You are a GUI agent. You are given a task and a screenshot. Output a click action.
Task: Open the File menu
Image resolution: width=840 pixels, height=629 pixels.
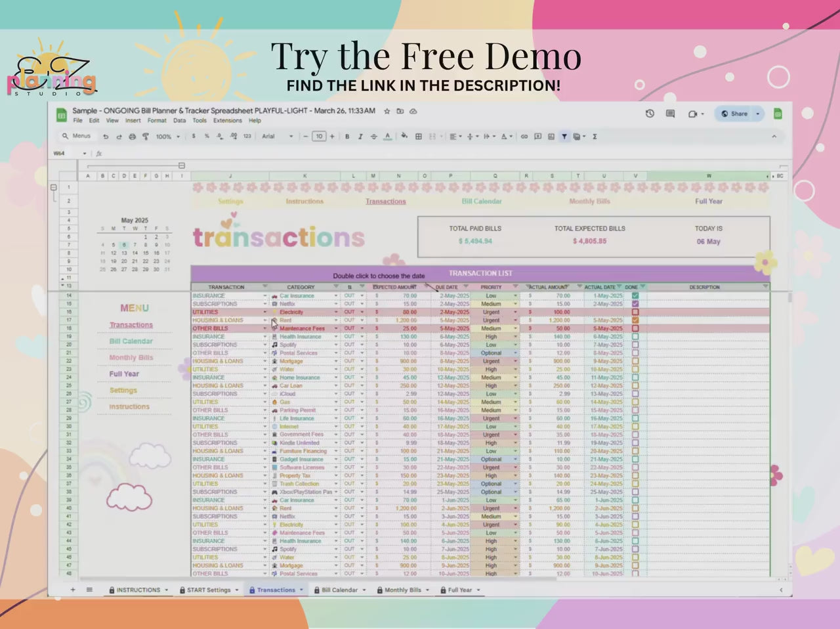click(x=77, y=121)
